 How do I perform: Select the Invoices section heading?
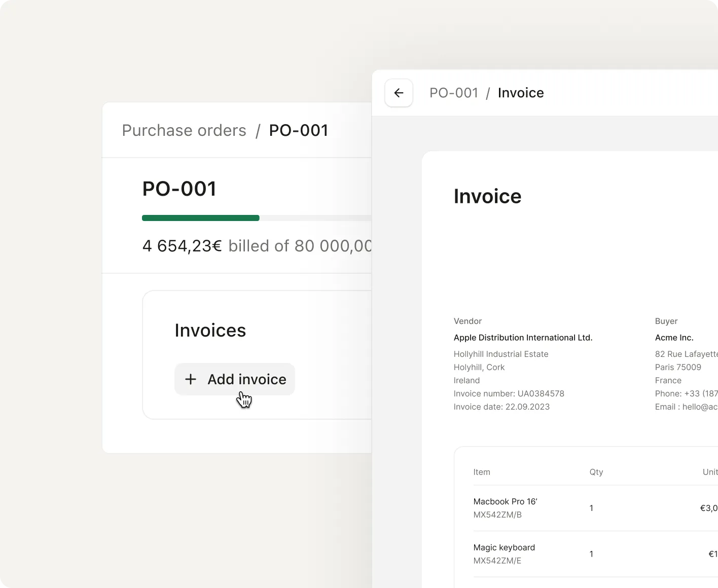click(x=210, y=330)
